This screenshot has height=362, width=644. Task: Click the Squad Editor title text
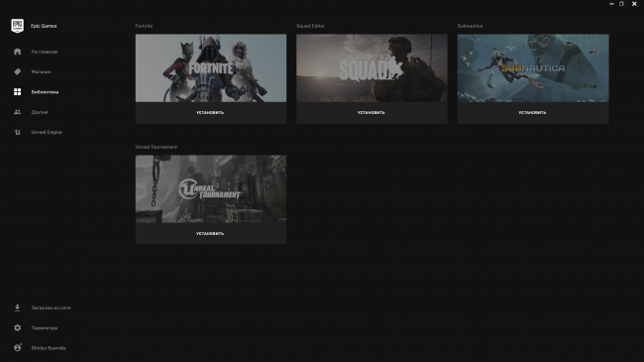point(310,26)
